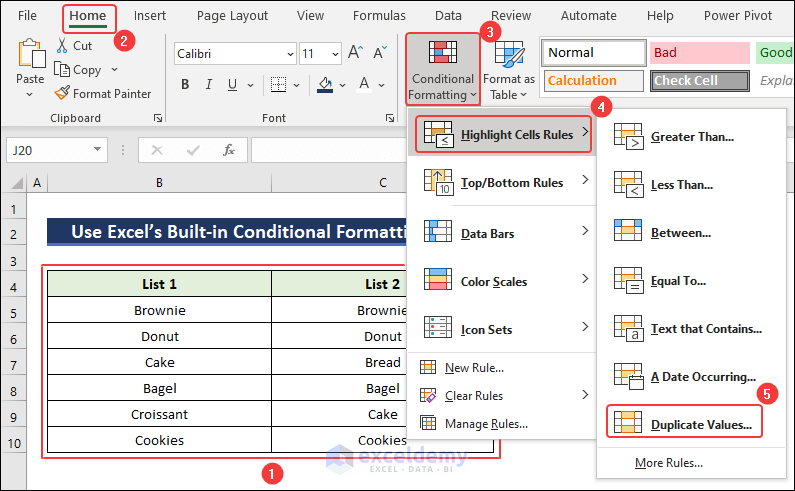Select cell containing Croissant
The width and height of the screenshot is (795, 491).
[159, 414]
